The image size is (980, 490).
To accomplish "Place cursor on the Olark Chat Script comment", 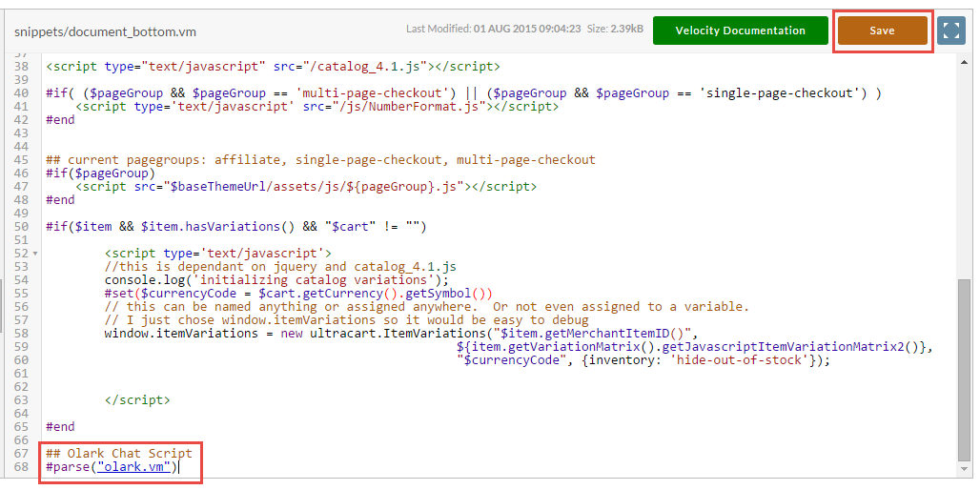I will [x=119, y=453].
